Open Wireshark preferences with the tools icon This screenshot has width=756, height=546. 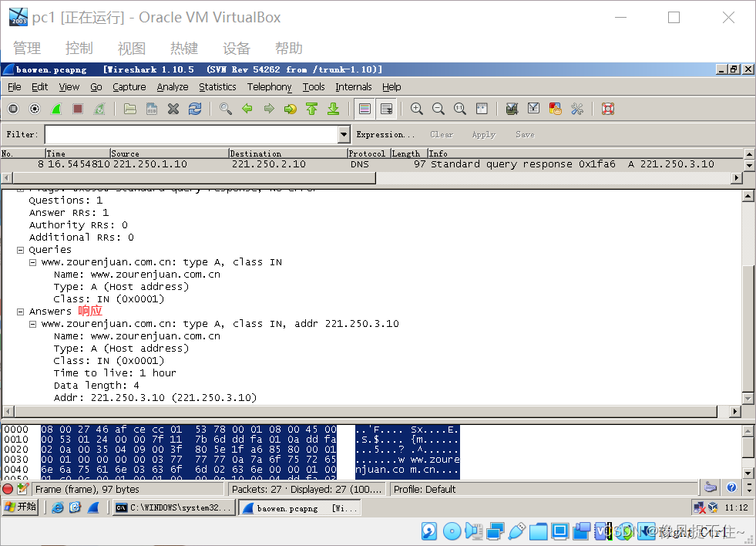(576, 109)
